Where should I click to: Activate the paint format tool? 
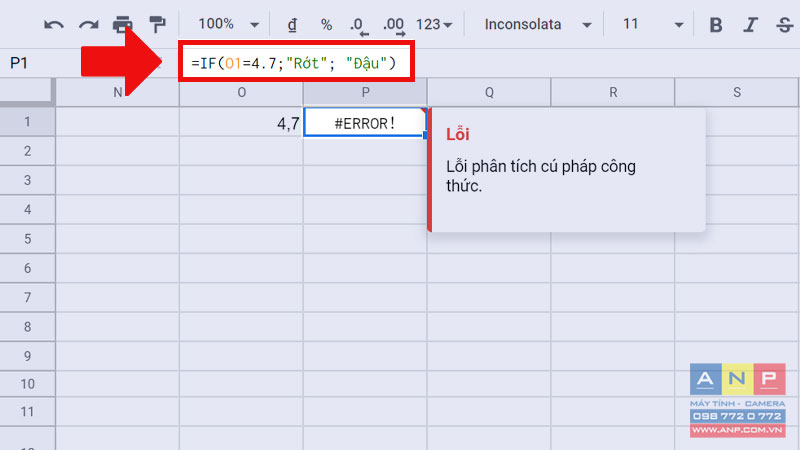(157, 24)
